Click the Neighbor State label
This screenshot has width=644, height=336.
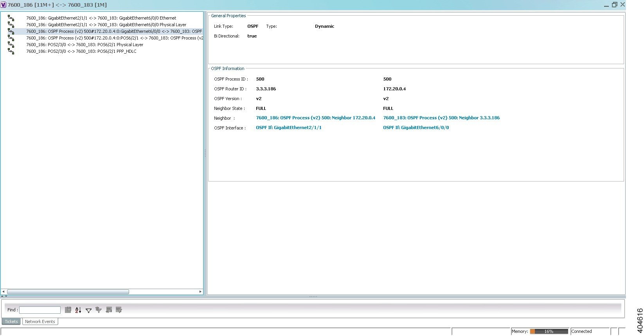click(229, 108)
